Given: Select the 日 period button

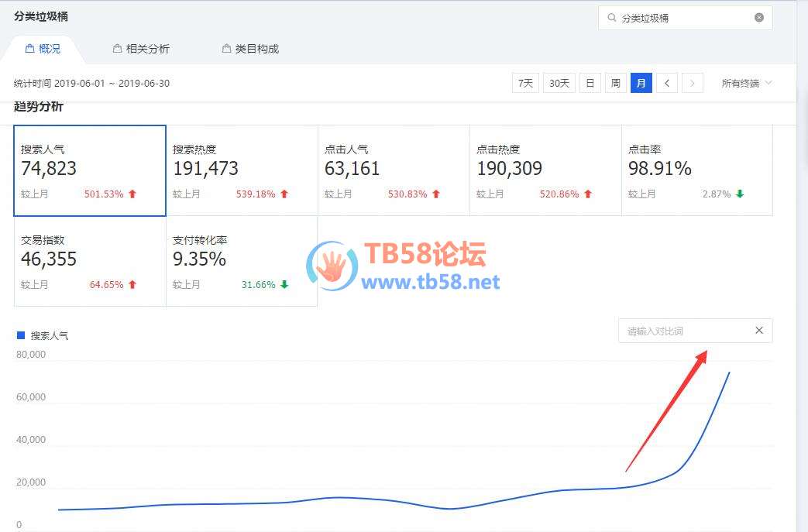Looking at the screenshot, I should (590, 83).
